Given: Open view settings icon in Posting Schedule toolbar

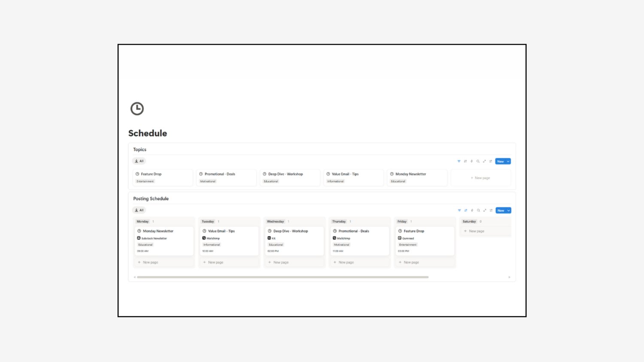Looking at the screenshot, I should pos(491,210).
